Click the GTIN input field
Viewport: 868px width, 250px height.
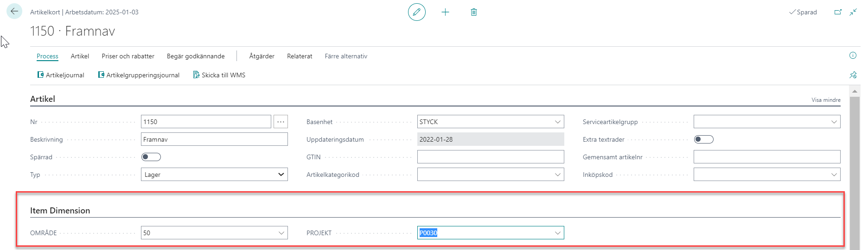(x=490, y=157)
